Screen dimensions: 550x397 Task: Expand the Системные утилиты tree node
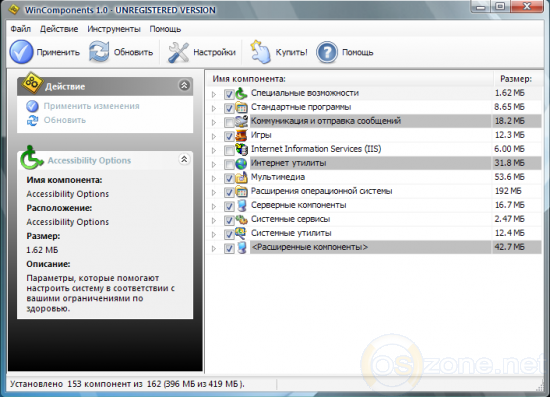point(214,235)
